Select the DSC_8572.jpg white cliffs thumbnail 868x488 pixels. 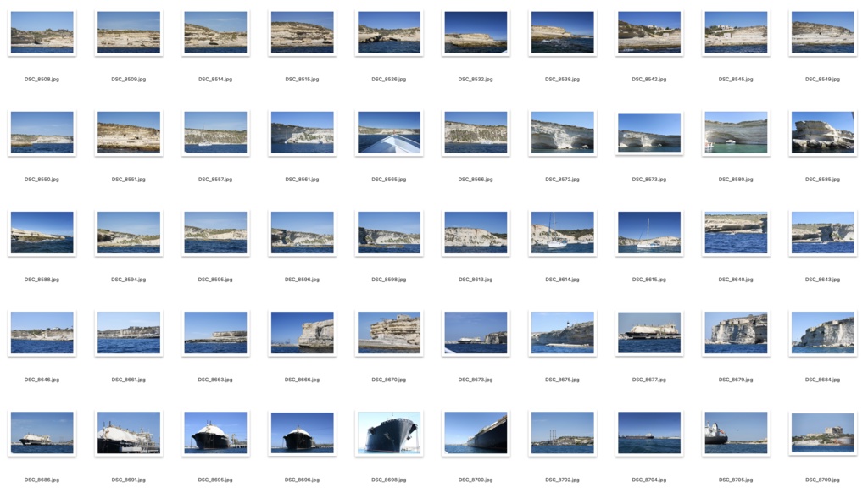563,133
